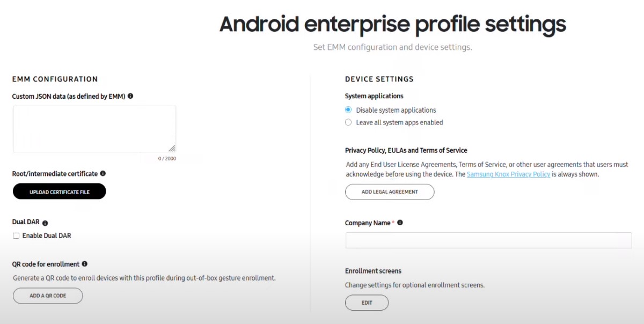This screenshot has height=324, width=644.
Task: Click the JSON textarea resize grip
Action: pyautogui.click(x=172, y=148)
